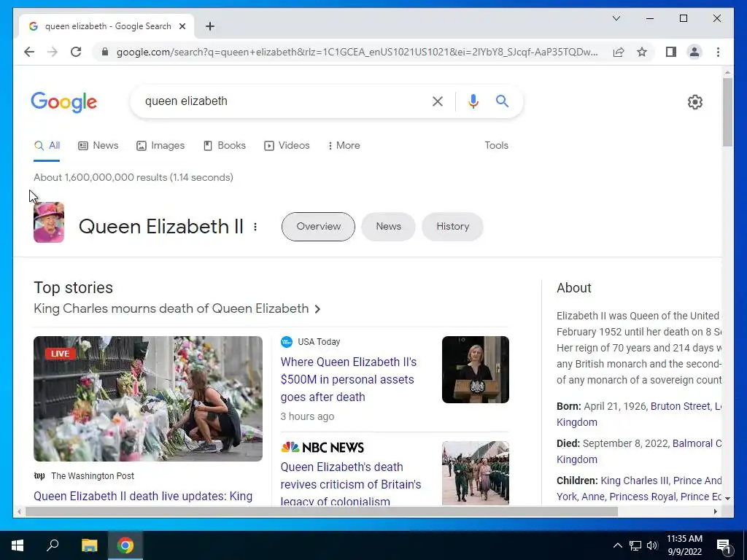
Task: Open options dots beside Queen Elizabeth II
Action: pos(255,227)
